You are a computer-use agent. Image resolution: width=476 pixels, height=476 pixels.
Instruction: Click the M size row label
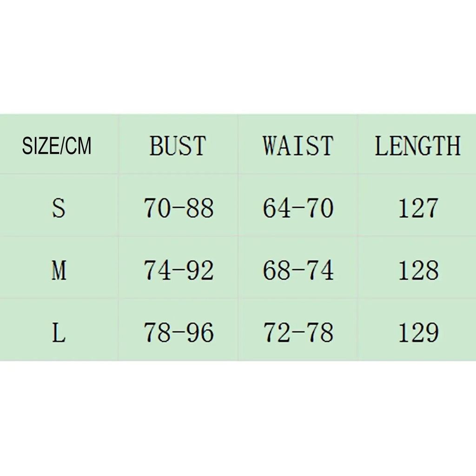(x=59, y=270)
